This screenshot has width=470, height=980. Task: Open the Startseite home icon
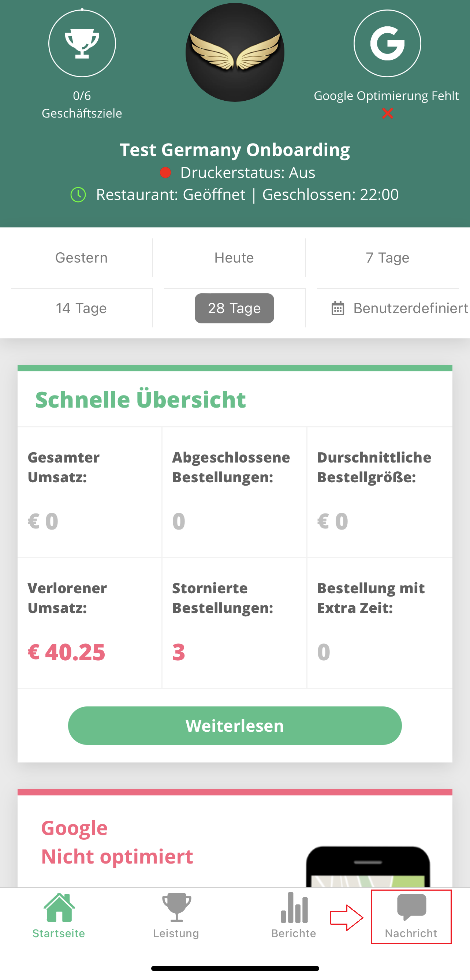pyautogui.click(x=59, y=908)
